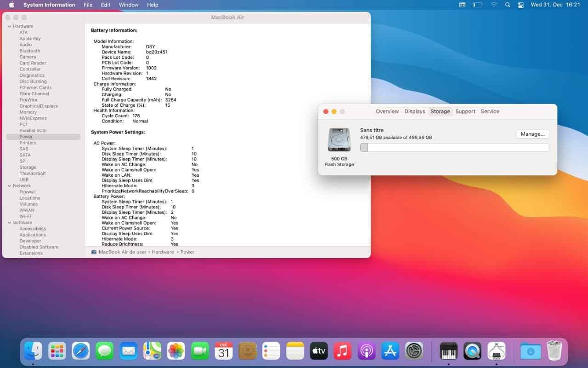The height and width of the screenshot is (368, 588).
Task: Open Trash in the Dock
Action: tap(554, 351)
